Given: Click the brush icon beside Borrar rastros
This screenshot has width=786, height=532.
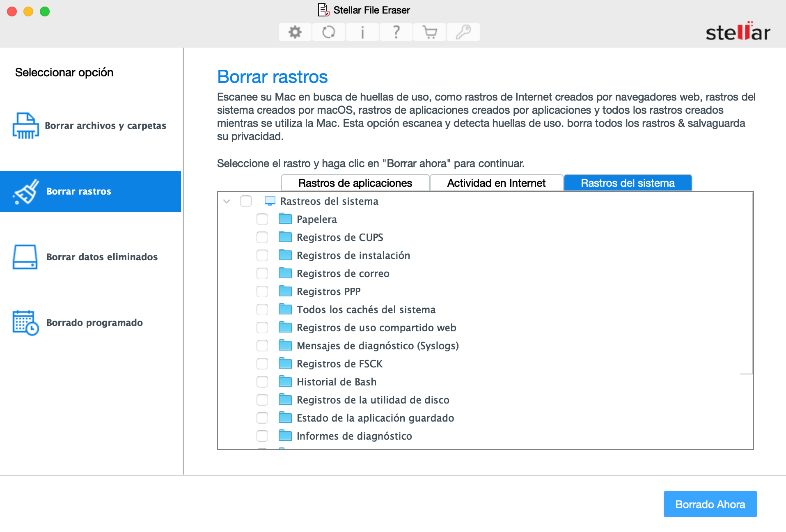Looking at the screenshot, I should click(x=25, y=191).
